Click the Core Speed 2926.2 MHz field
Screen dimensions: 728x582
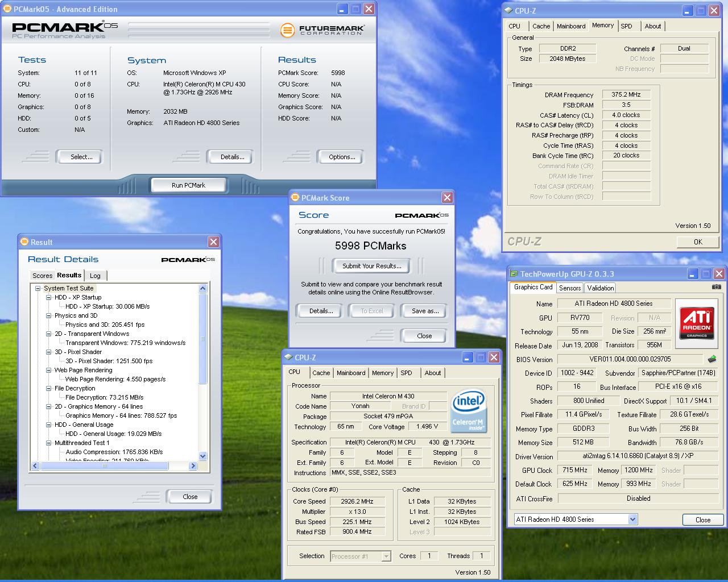pyautogui.click(x=357, y=501)
